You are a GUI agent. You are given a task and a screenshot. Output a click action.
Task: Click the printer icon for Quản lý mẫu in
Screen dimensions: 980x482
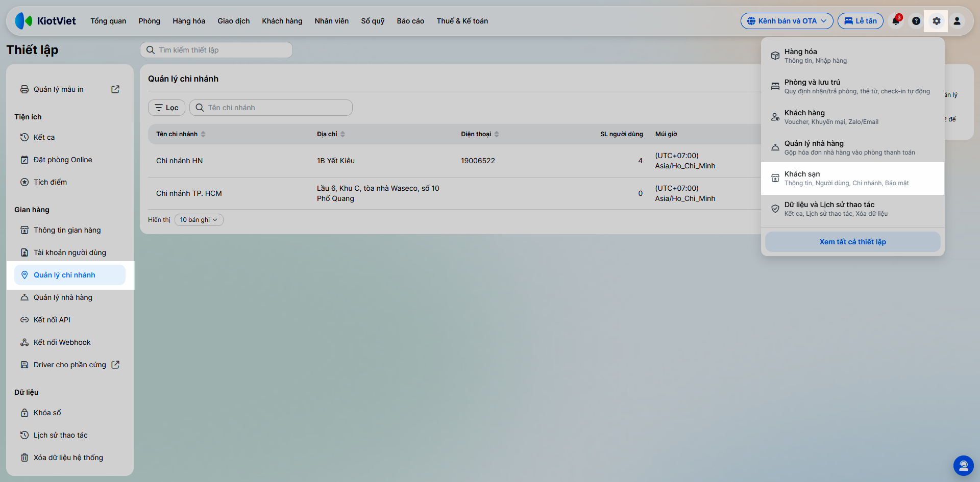pyautogui.click(x=24, y=89)
